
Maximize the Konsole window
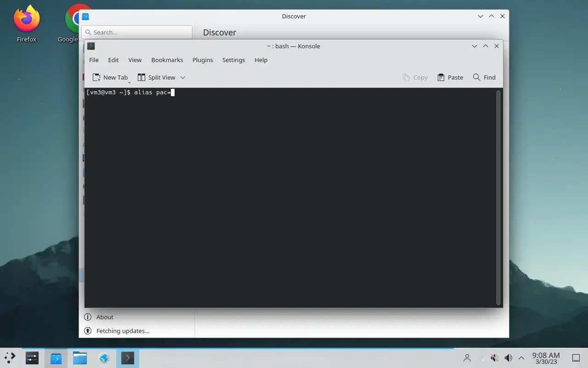[486, 46]
